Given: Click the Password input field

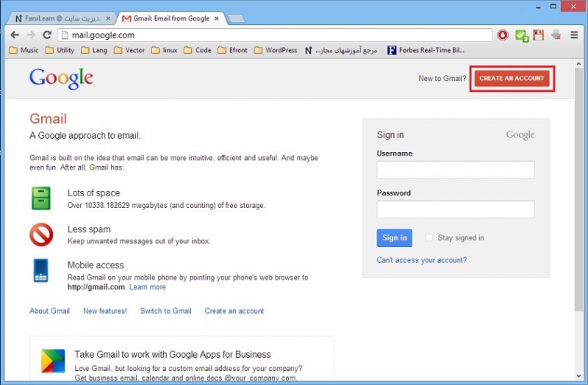Looking at the screenshot, I should pyautogui.click(x=456, y=209).
